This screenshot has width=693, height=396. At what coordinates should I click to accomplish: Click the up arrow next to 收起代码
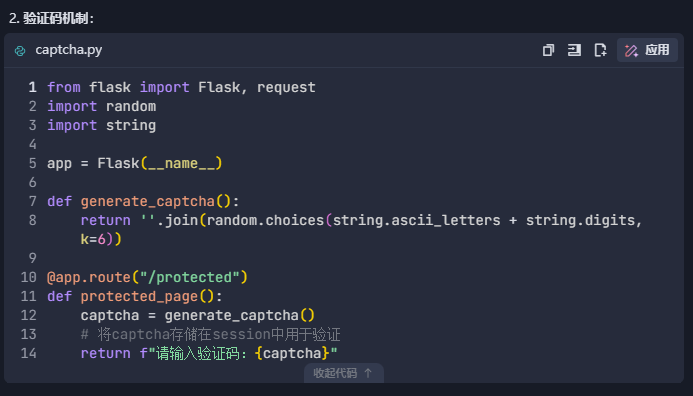click(368, 373)
